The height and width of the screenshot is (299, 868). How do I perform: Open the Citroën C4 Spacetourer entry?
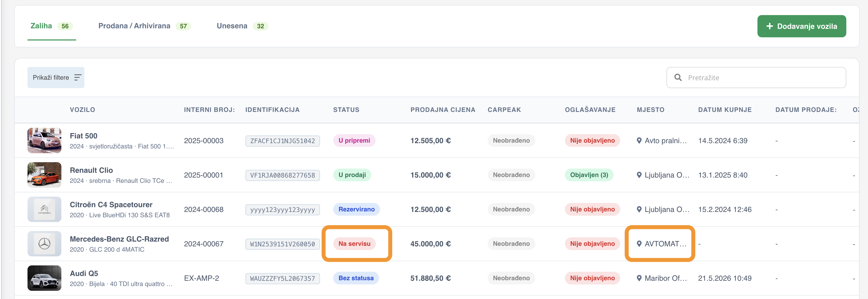[x=111, y=205]
